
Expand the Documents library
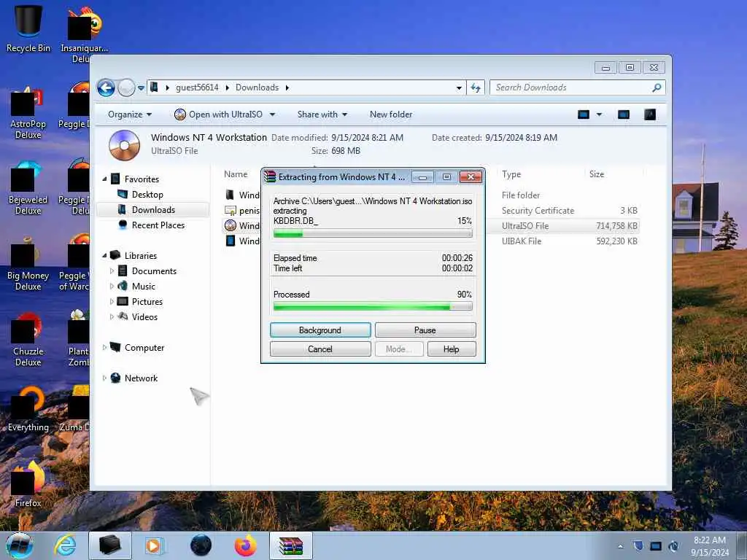pos(112,271)
